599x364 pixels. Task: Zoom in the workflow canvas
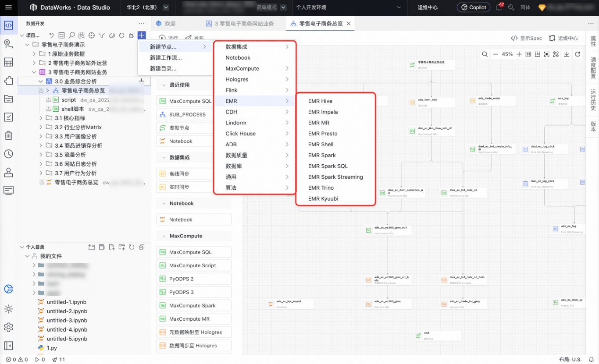pyautogui.click(x=519, y=54)
